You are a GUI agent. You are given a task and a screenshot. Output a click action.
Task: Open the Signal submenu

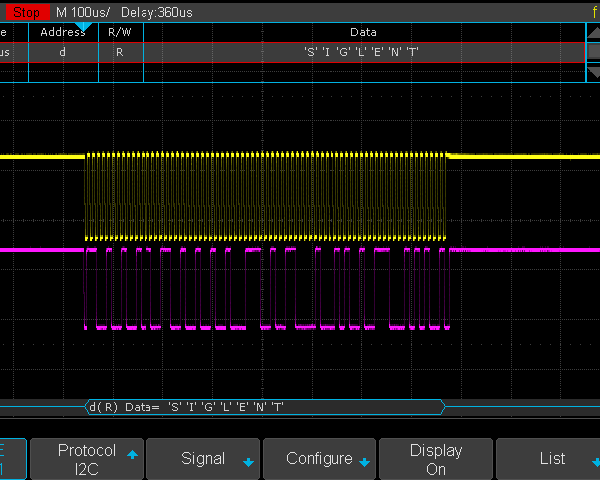click(x=204, y=459)
